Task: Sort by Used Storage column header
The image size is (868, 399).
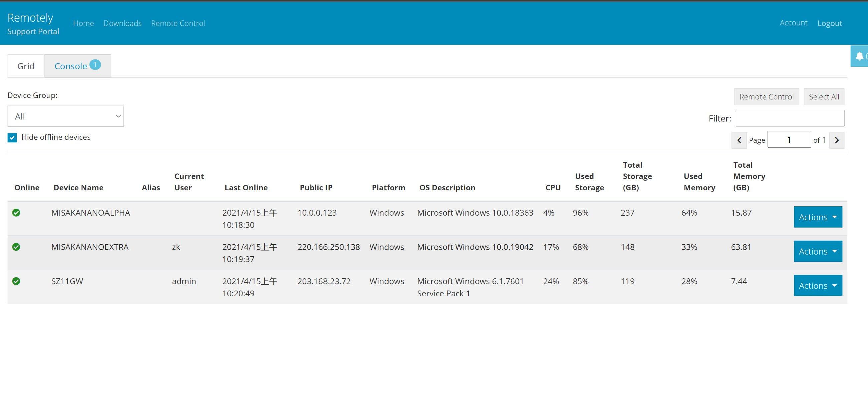Action: click(589, 182)
